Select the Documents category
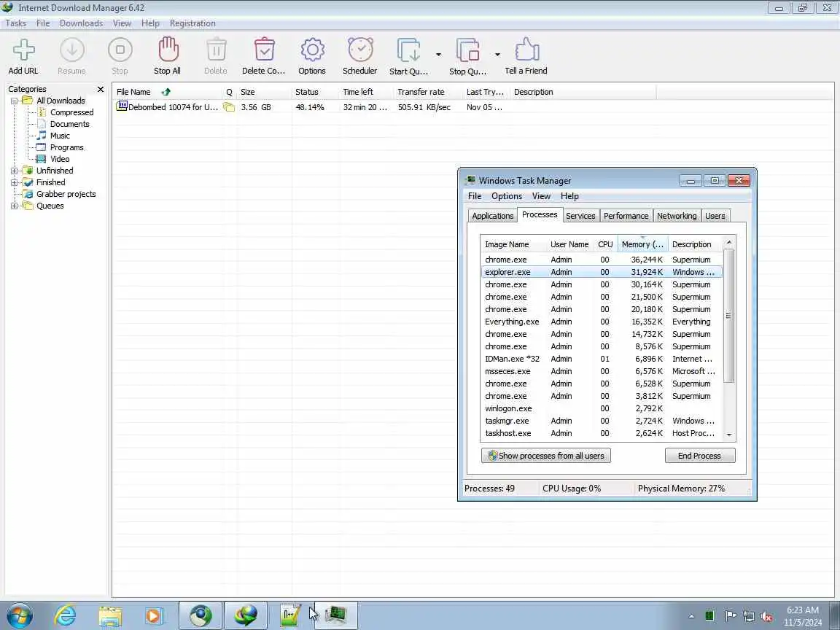Image resolution: width=840 pixels, height=630 pixels. click(x=69, y=124)
